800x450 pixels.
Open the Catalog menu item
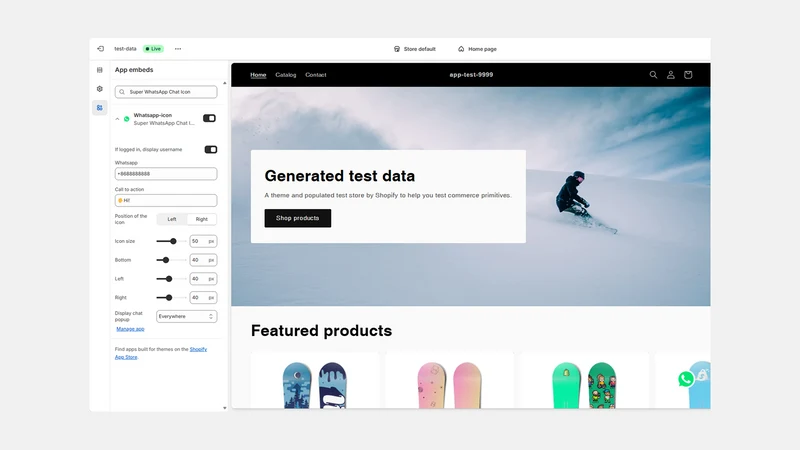[286, 75]
